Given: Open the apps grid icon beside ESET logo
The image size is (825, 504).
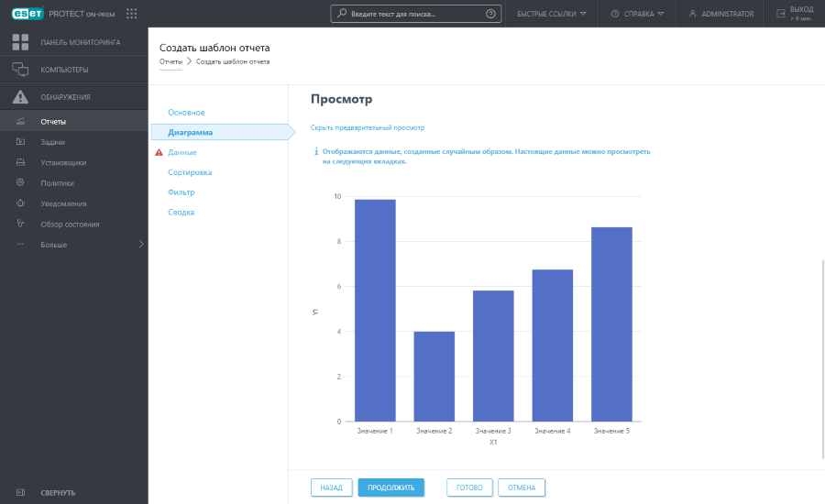Looking at the screenshot, I should coord(131,14).
